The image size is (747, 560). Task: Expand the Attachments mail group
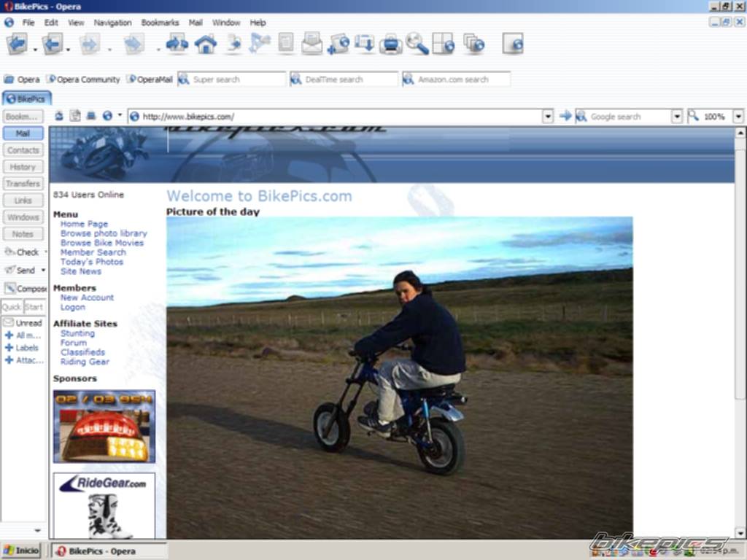pyautogui.click(x=9, y=360)
